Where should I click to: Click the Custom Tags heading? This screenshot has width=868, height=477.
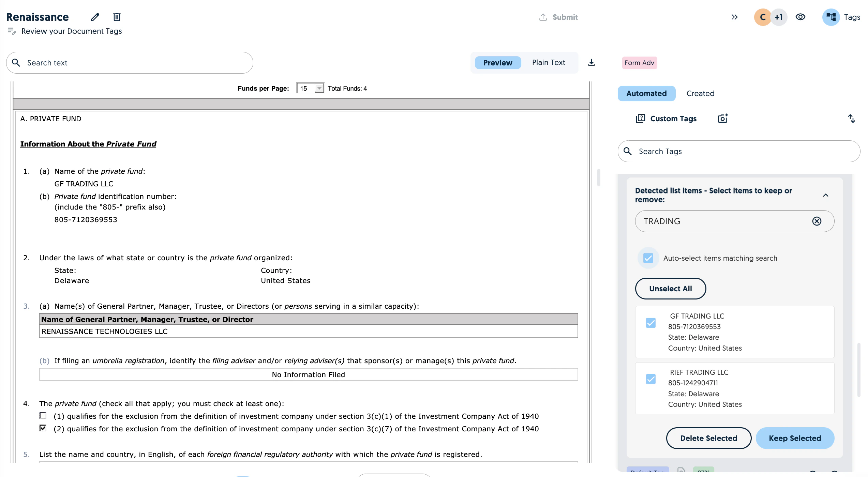coord(673,119)
